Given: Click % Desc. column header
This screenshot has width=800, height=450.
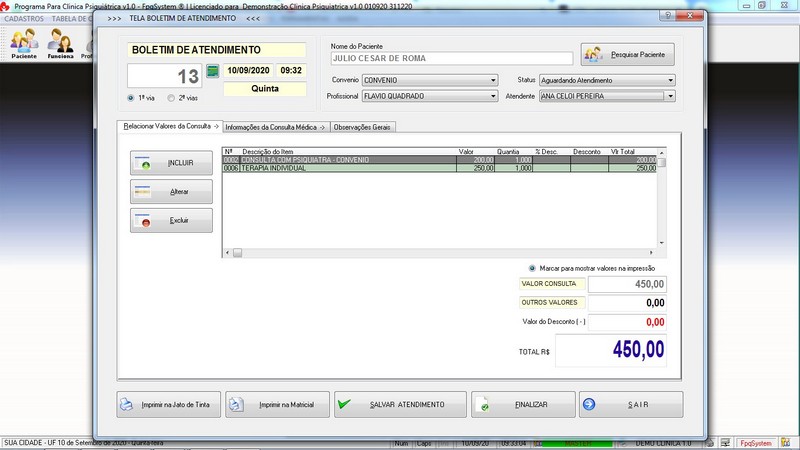Looking at the screenshot, I should 546,152.
